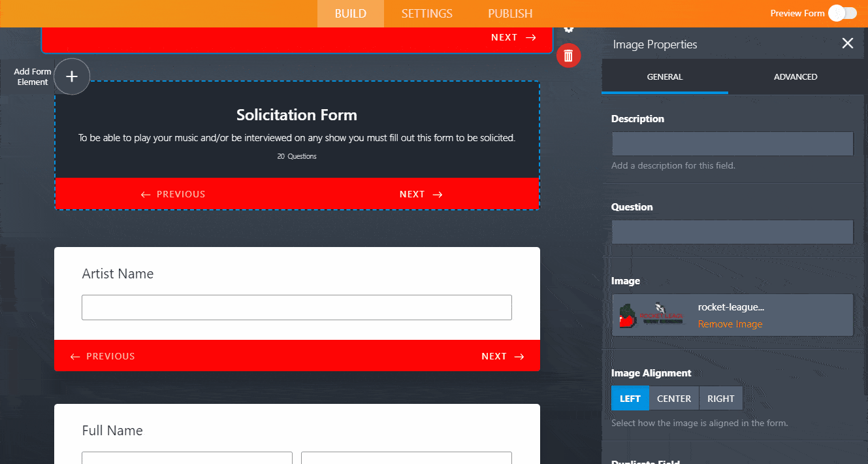Set image alignment to LEFT
The height and width of the screenshot is (464, 868).
tap(630, 399)
